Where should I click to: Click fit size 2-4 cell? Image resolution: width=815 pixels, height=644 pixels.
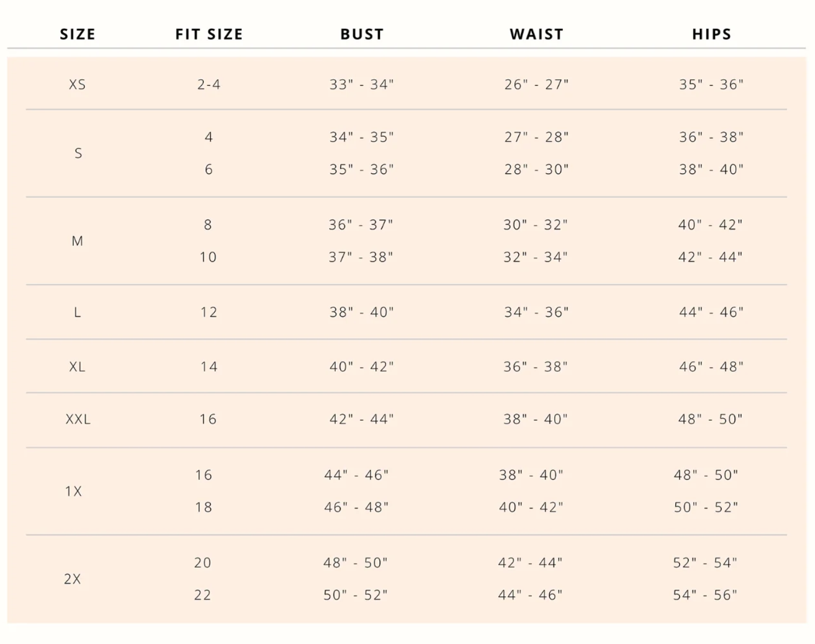point(209,85)
